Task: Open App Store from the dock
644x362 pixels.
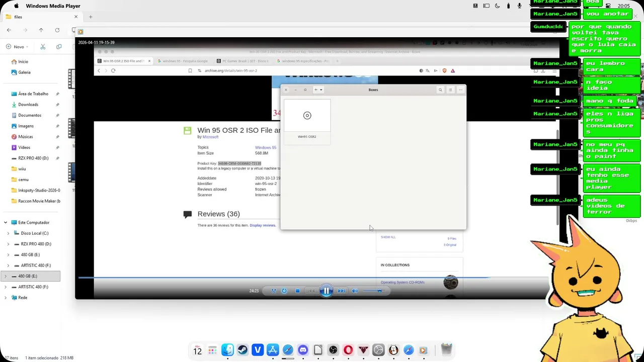Action: (273, 350)
